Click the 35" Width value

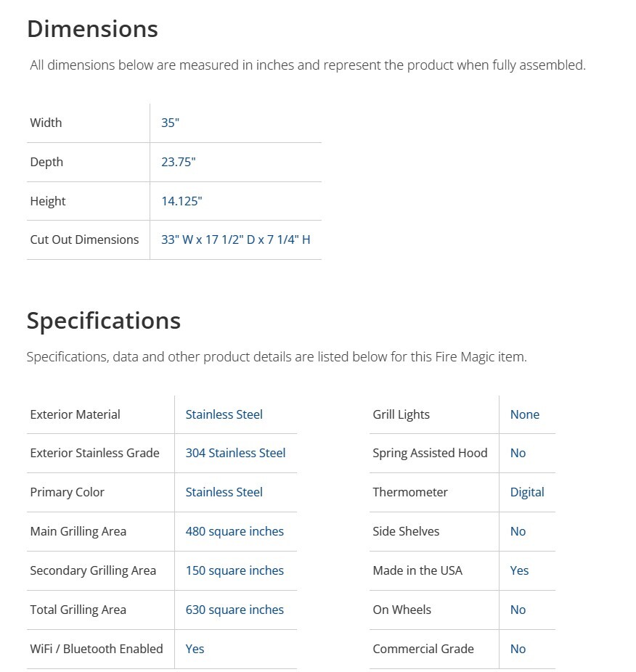tap(170, 123)
